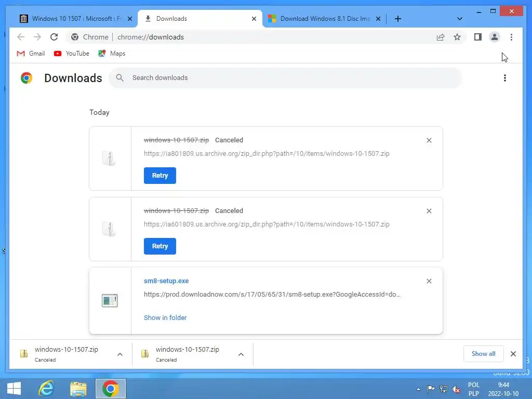Screen dimensions: 532x399
Task: Expand options for first shelf windows-10-1507.zip
Action: pos(120,354)
